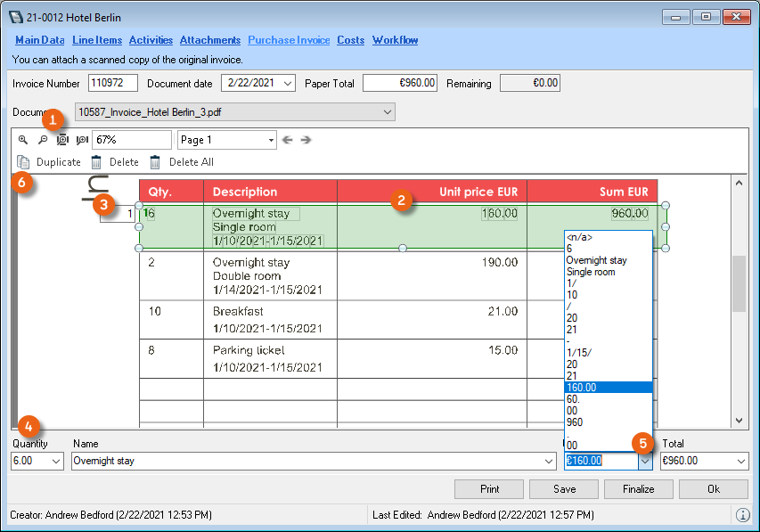
Task: Open the Document date picker dropdown
Action: pyautogui.click(x=287, y=84)
